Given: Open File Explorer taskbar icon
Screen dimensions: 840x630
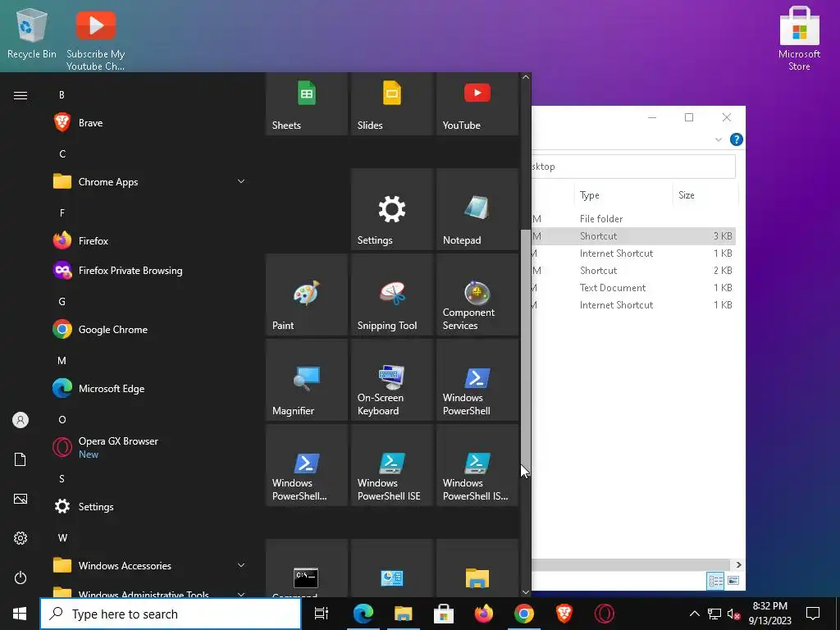Looking at the screenshot, I should [404, 614].
